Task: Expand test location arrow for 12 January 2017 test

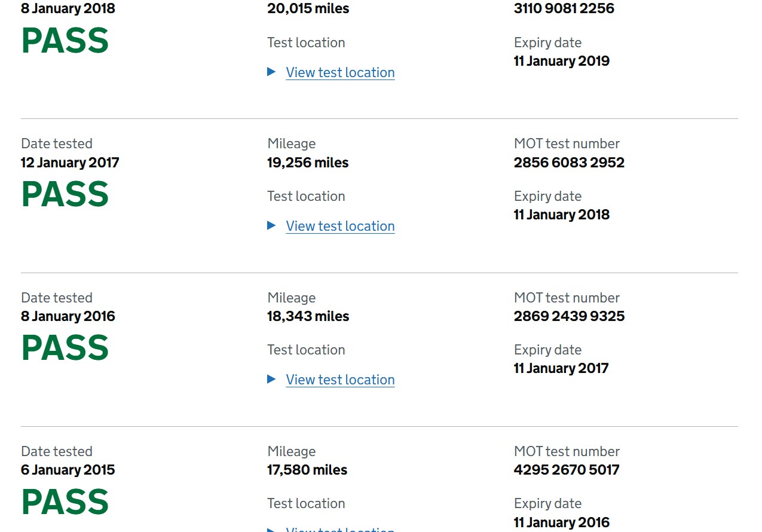Action: point(271,226)
